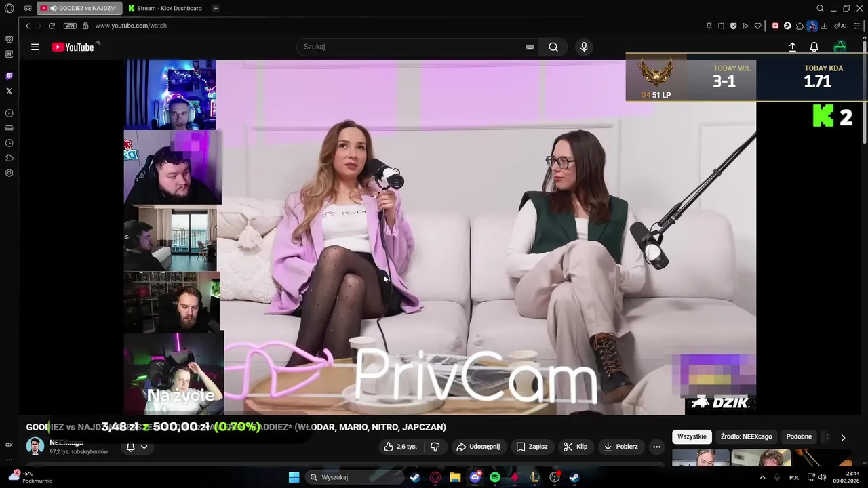Open Windows Start menu
Image resolution: width=868 pixels, height=488 pixels.
(294, 477)
